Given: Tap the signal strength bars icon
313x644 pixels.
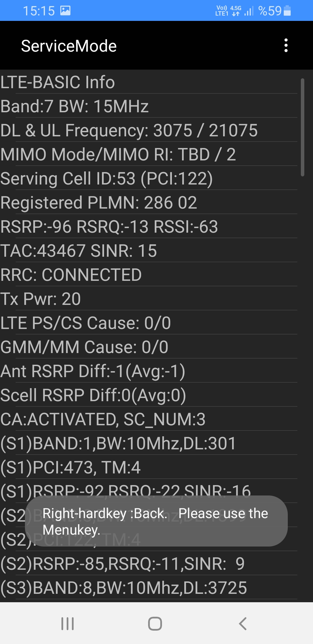Looking at the screenshot, I should (x=249, y=11).
